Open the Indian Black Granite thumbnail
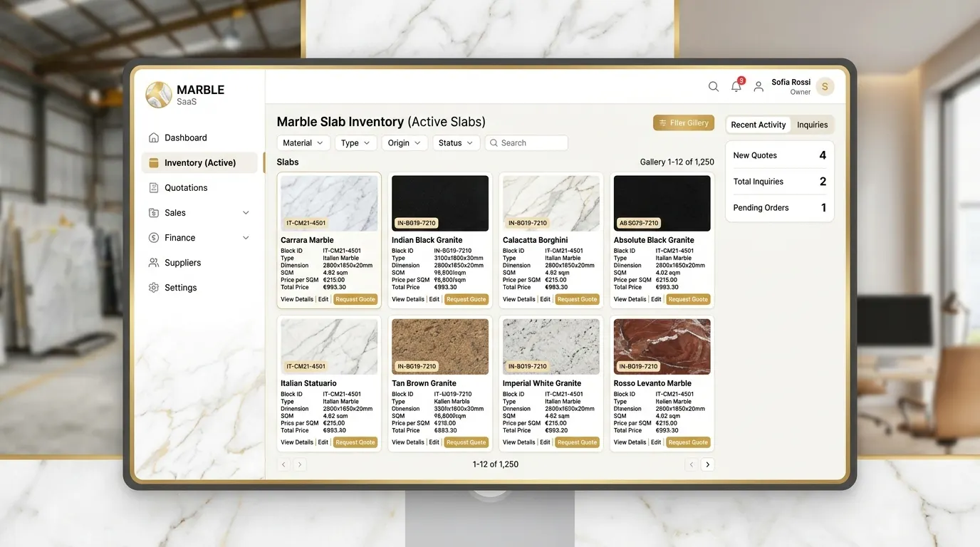The height and width of the screenshot is (547, 980). [440, 203]
